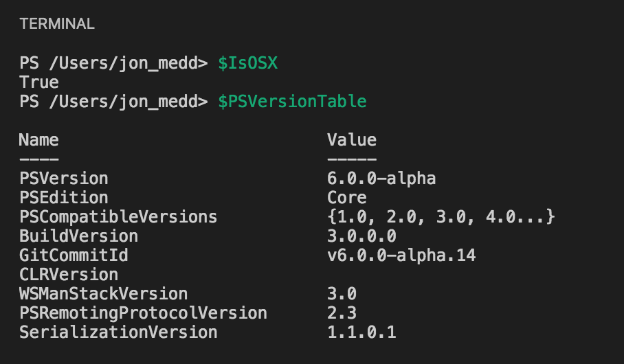
Task: Select the TERMINAL panel tab
Action: [x=57, y=24]
